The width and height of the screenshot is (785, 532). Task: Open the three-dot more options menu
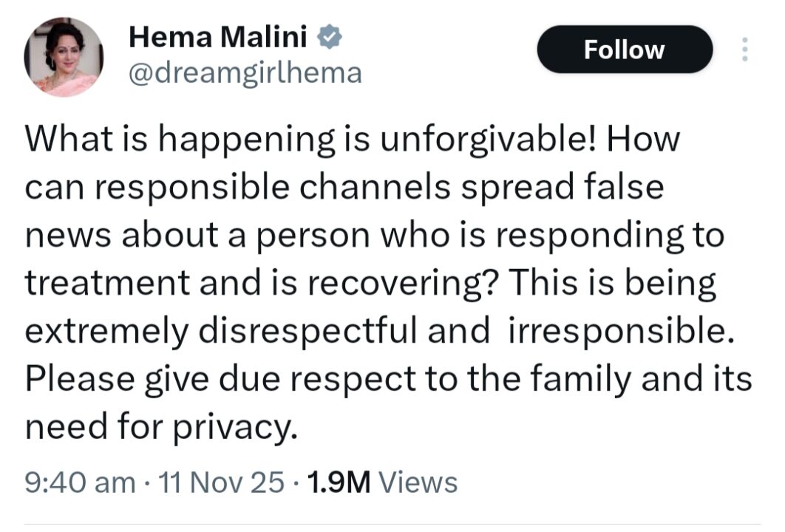click(x=744, y=50)
